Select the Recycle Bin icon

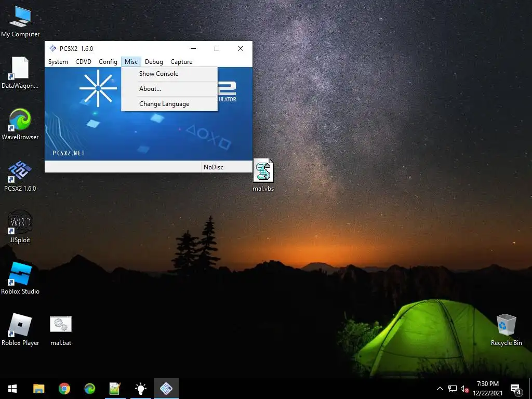506,330
